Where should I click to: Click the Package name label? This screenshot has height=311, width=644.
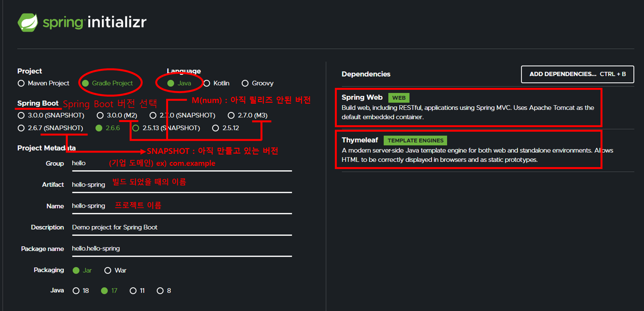tap(42, 249)
